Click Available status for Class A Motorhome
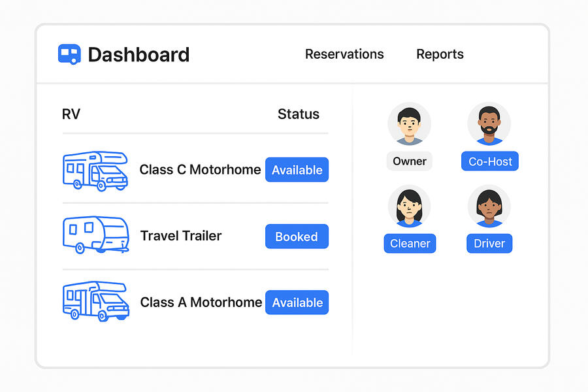Screen dimensions: 588x392 [x=297, y=302]
